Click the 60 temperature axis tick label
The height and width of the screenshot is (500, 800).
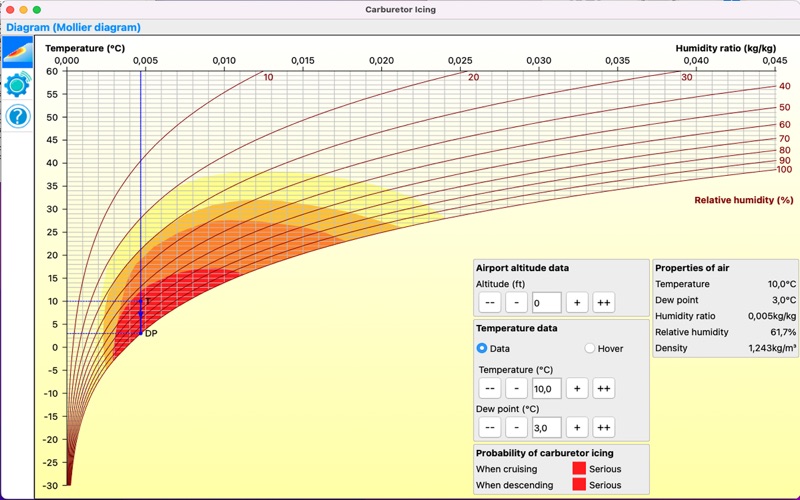tap(53, 71)
